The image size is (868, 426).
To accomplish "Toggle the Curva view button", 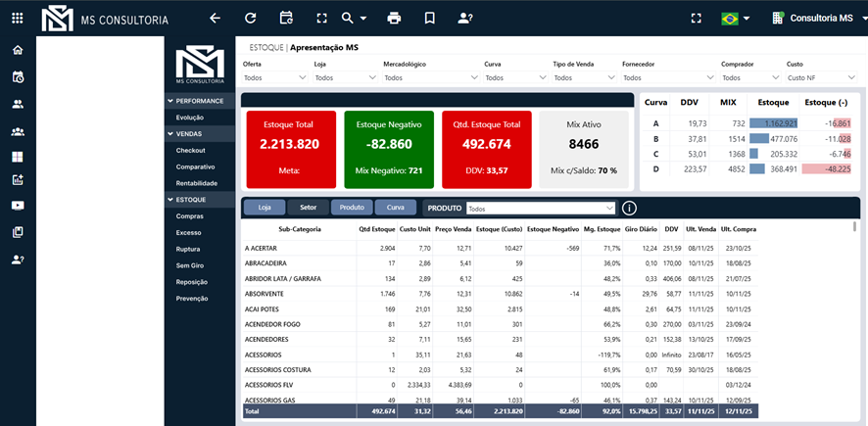I will [395, 208].
